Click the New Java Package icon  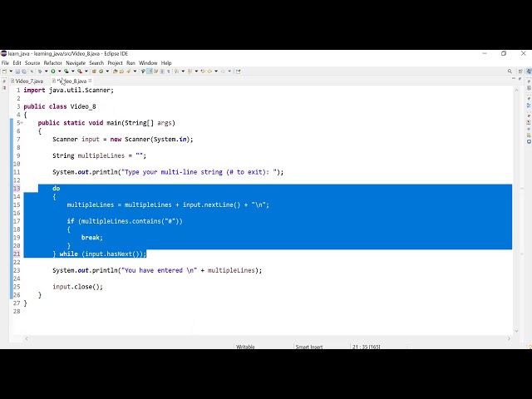point(94,71)
